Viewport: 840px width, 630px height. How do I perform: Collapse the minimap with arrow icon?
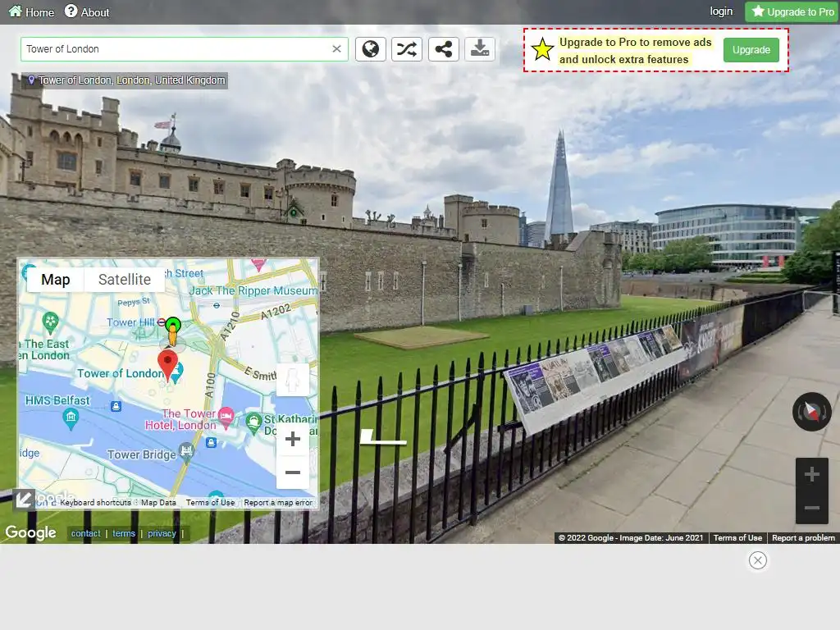24,500
